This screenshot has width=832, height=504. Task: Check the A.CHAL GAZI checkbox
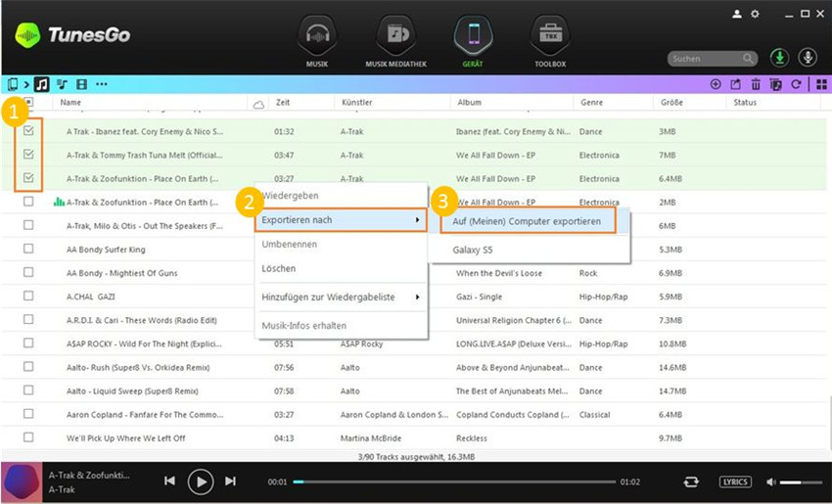tap(28, 296)
